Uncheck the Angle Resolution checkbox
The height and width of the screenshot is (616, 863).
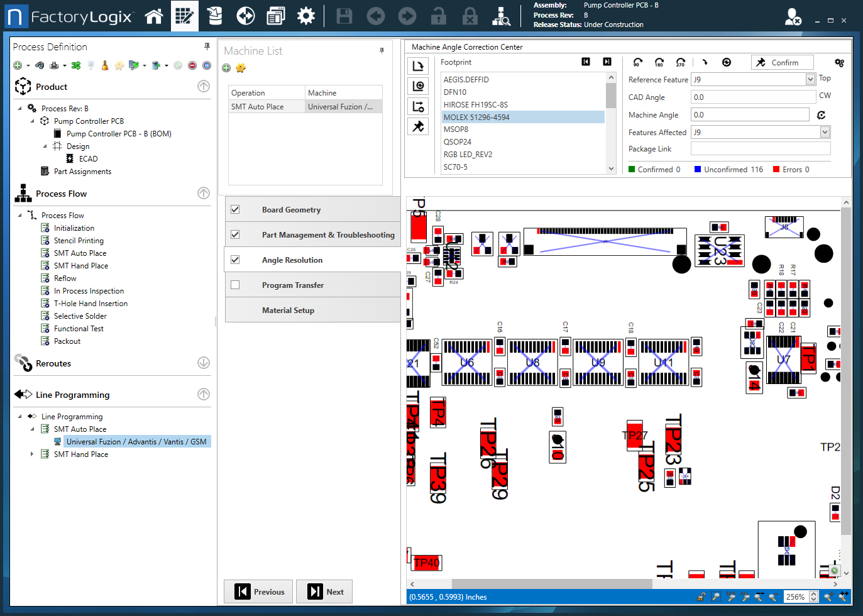tap(235, 259)
